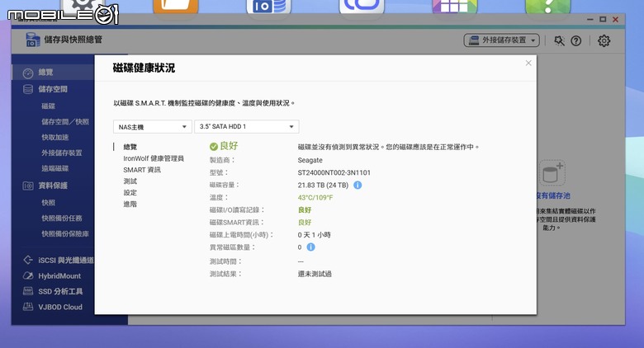Click the info icon next to bad sector count
Image resolution: width=644 pixels, height=348 pixels.
[x=311, y=247]
